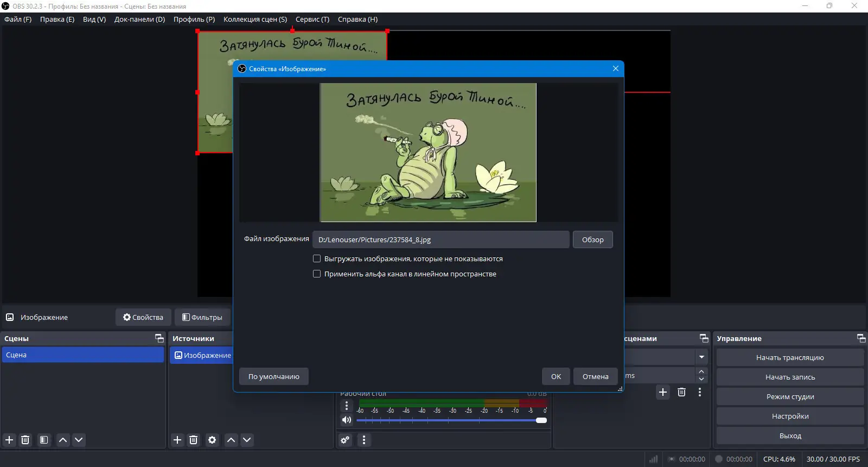Close the Свойства «Изображение» dialog

pyautogui.click(x=616, y=68)
